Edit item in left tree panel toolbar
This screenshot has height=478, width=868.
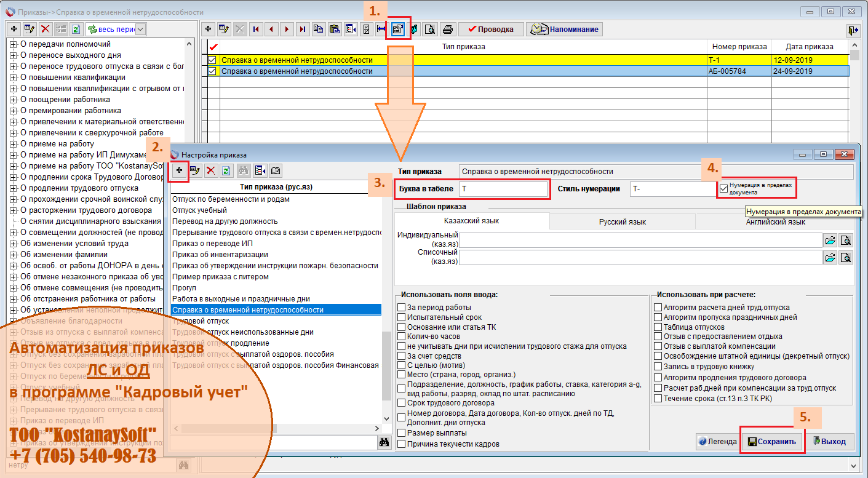pyautogui.click(x=29, y=29)
